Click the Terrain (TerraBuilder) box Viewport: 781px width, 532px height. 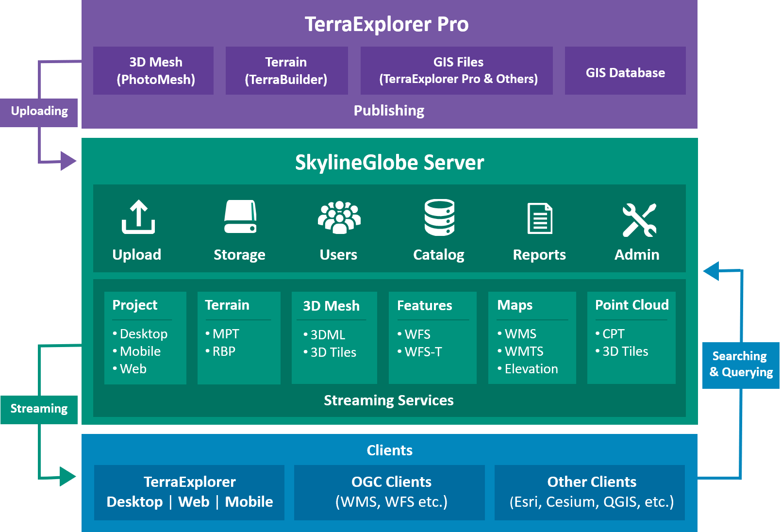pos(286,71)
